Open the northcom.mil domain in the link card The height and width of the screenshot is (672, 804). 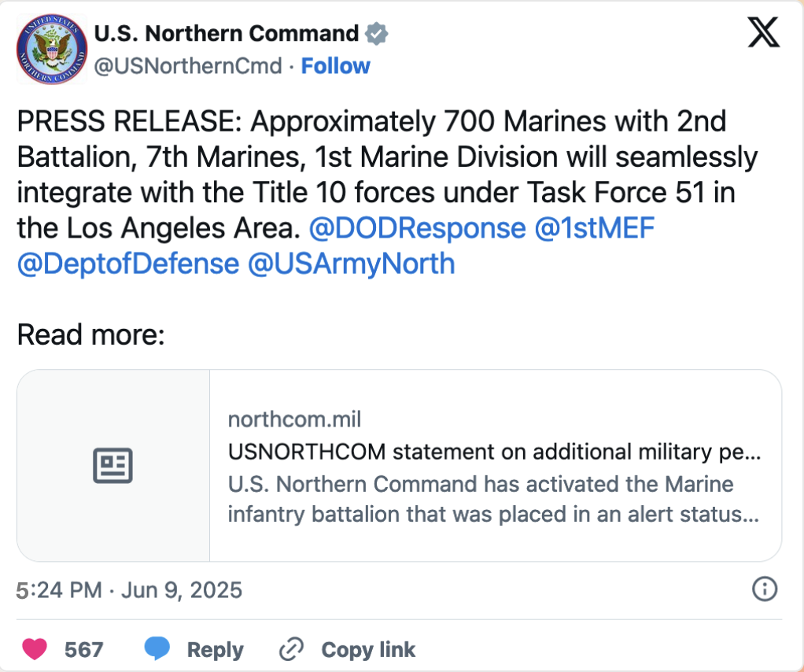294,419
